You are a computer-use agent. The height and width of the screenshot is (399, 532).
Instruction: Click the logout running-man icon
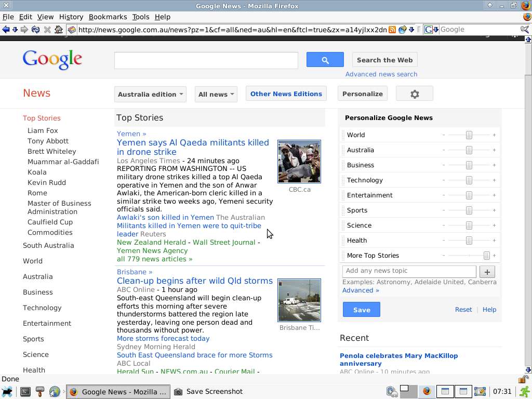(525, 392)
